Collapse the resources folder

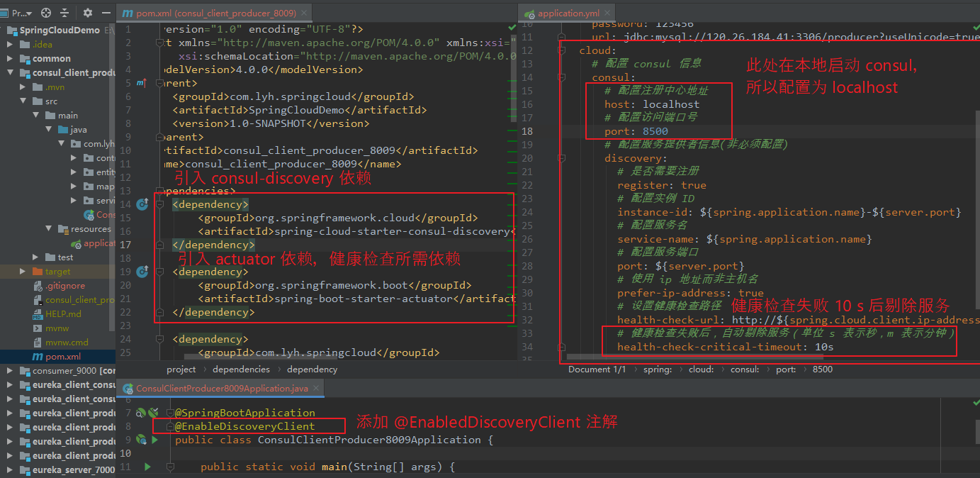click(49, 229)
